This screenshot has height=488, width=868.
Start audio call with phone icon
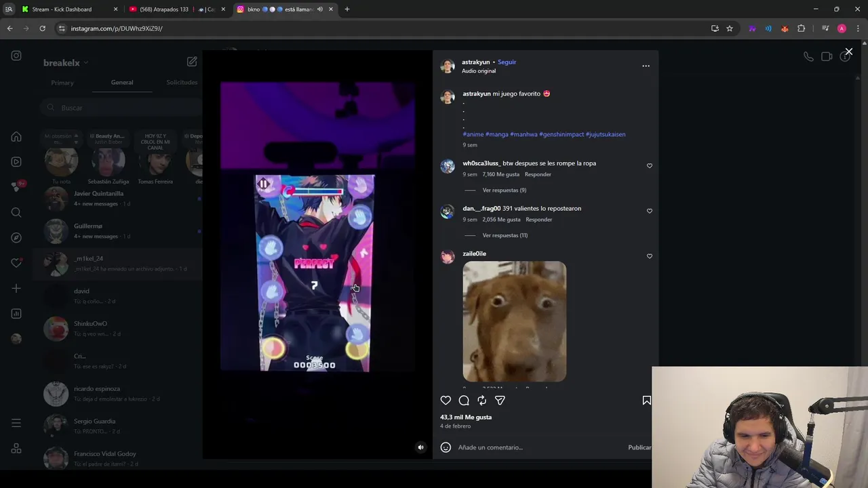point(808,57)
